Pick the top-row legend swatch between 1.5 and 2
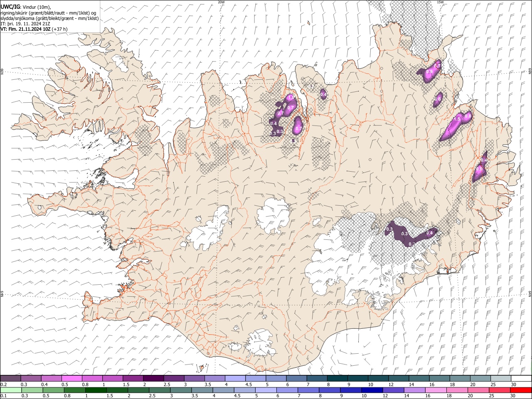Screen dimensions: 532x399 (x=133, y=378)
